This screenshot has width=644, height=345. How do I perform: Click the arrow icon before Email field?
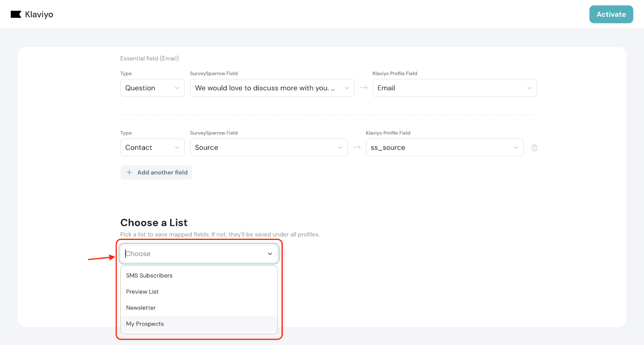(x=363, y=88)
